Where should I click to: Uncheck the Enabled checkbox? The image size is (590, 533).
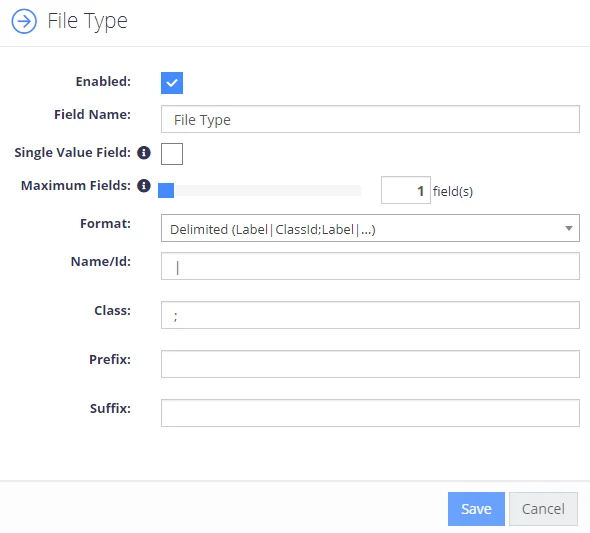pos(172,83)
